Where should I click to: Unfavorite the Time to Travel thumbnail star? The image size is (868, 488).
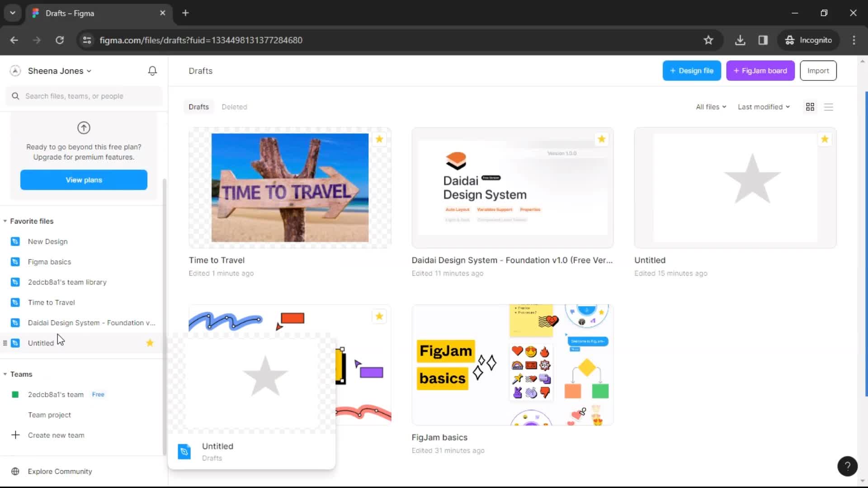pyautogui.click(x=379, y=139)
